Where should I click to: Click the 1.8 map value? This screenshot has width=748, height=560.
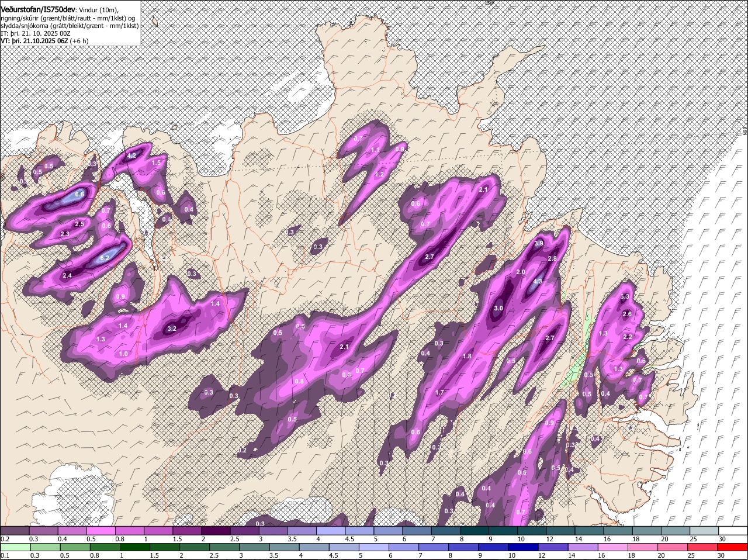point(467,356)
